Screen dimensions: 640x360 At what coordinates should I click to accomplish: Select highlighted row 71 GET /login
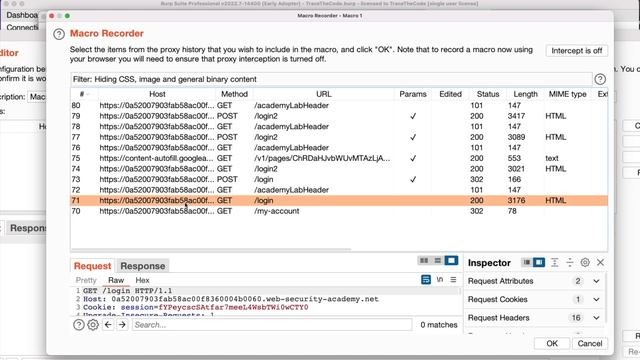click(339, 201)
